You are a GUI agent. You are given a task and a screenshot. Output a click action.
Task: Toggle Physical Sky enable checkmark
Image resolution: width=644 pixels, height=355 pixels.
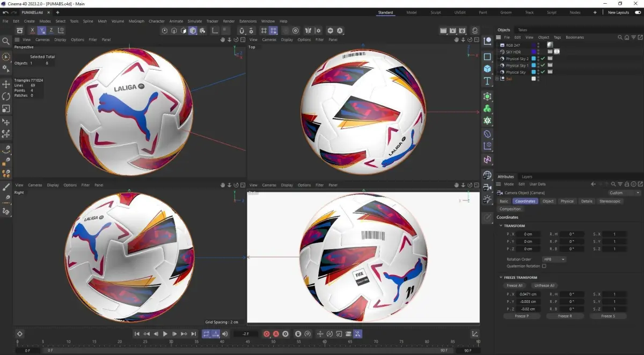click(x=543, y=72)
